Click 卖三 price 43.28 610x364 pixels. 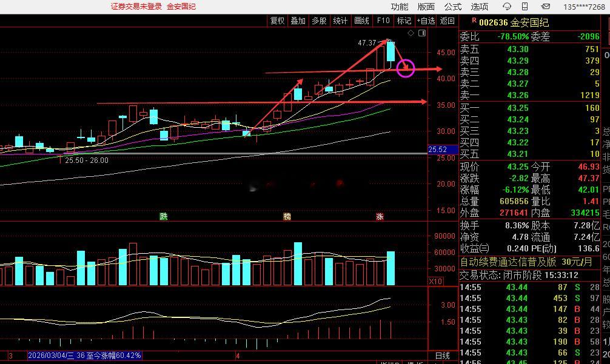[518, 72]
